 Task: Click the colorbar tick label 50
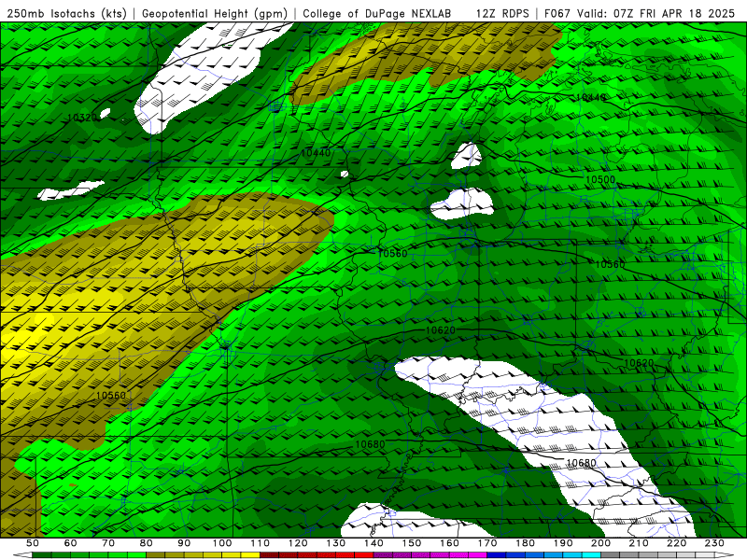coord(33,543)
